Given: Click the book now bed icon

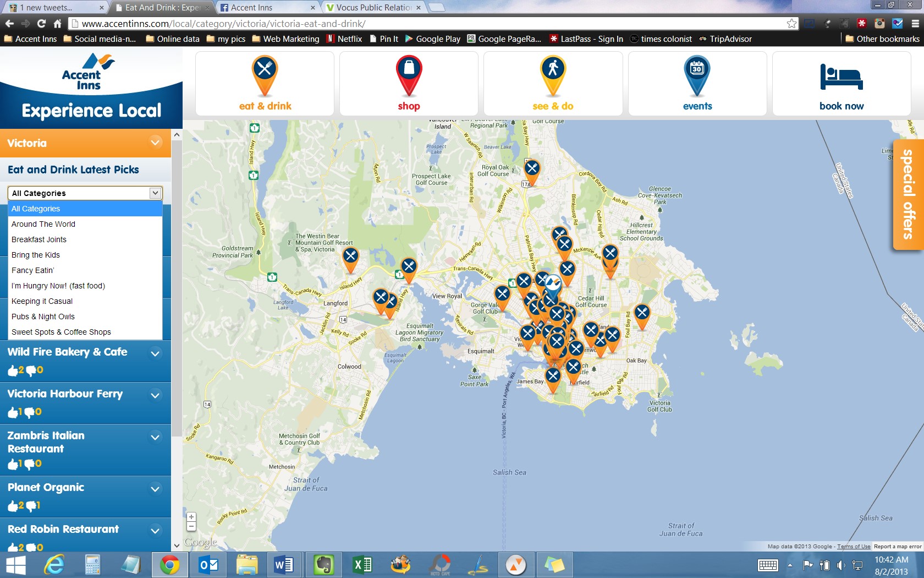Looking at the screenshot, I should click(x=841, y=77).
